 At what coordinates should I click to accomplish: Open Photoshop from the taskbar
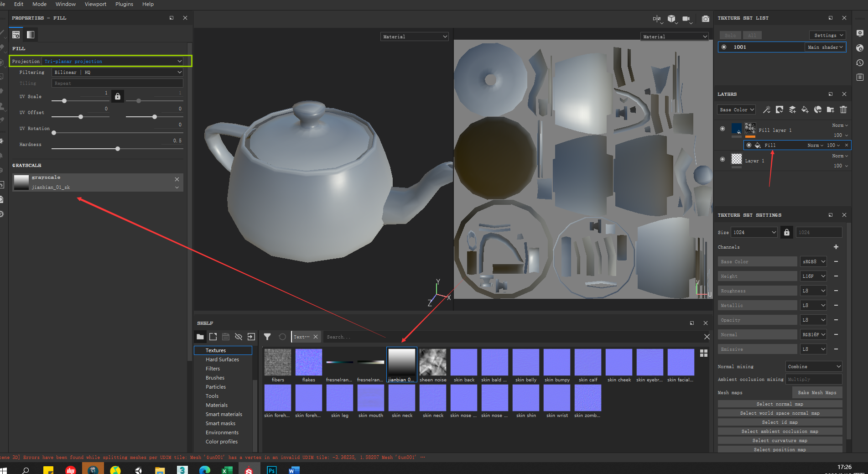[271, 469]
